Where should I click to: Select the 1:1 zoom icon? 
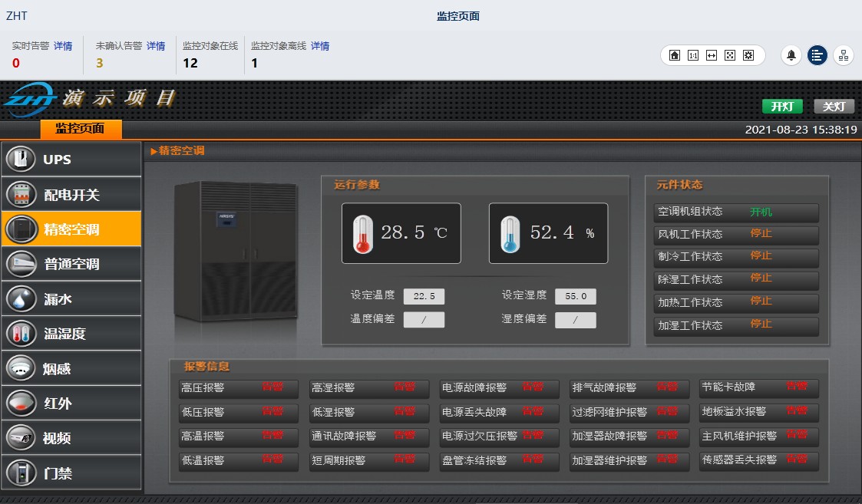pyautogui.click(x=695, y=55)
